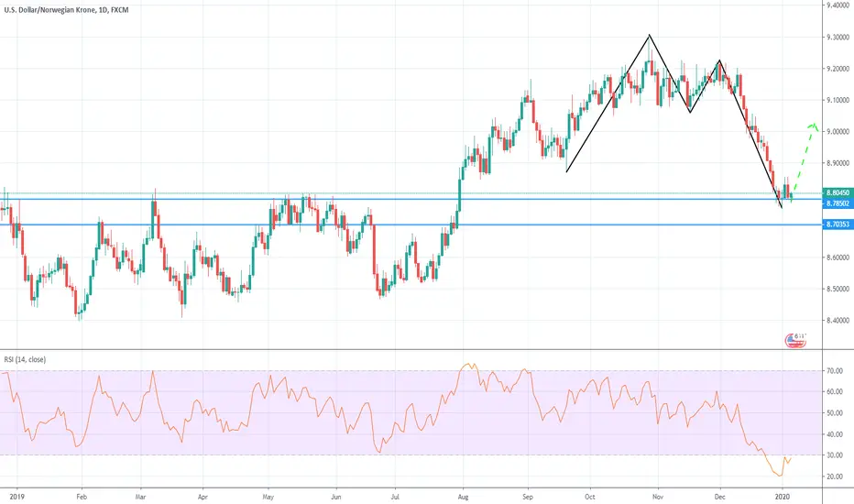The image size is (854, 504).
Task: Click the 40.00 RSI axis value
Action: pyautogui.click(x=835, y=434)
